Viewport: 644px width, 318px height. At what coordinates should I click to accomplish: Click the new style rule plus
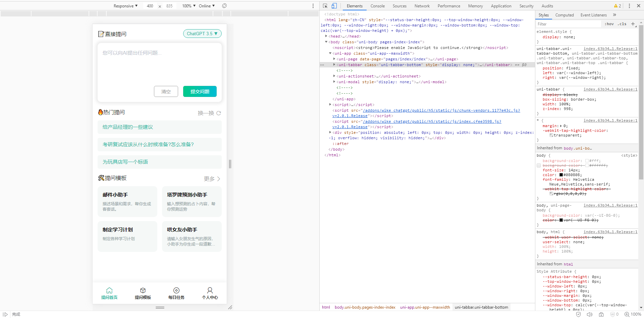coord(633,24)
